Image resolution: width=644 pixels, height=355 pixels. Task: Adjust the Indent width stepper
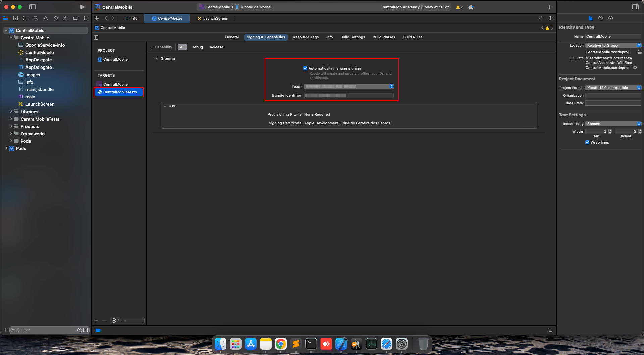pyautogui.click(x=640, y=131)
